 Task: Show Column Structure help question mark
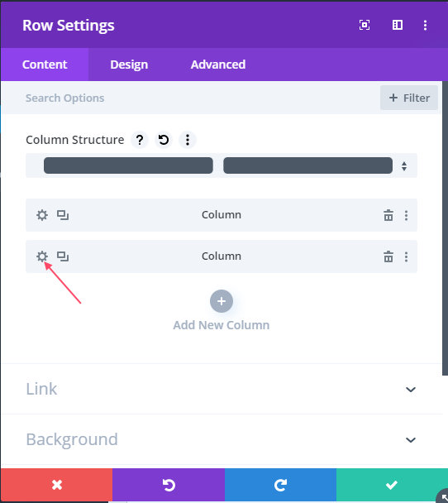pos(140,140)
